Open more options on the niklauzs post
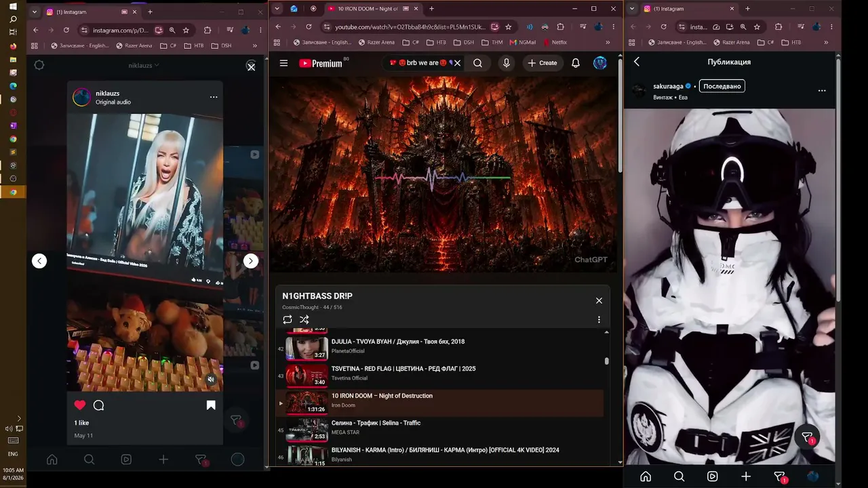 pos(214,97)
